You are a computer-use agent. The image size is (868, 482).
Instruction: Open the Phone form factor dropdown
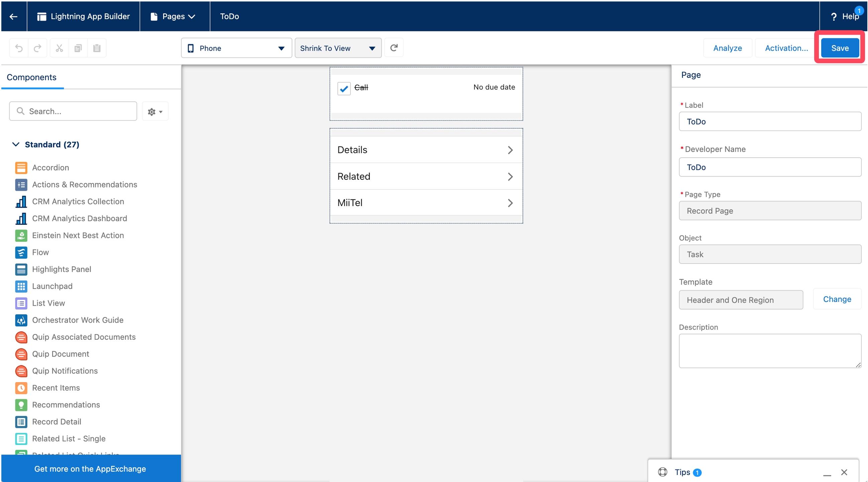pyautogui.click(x=237, y=48)
